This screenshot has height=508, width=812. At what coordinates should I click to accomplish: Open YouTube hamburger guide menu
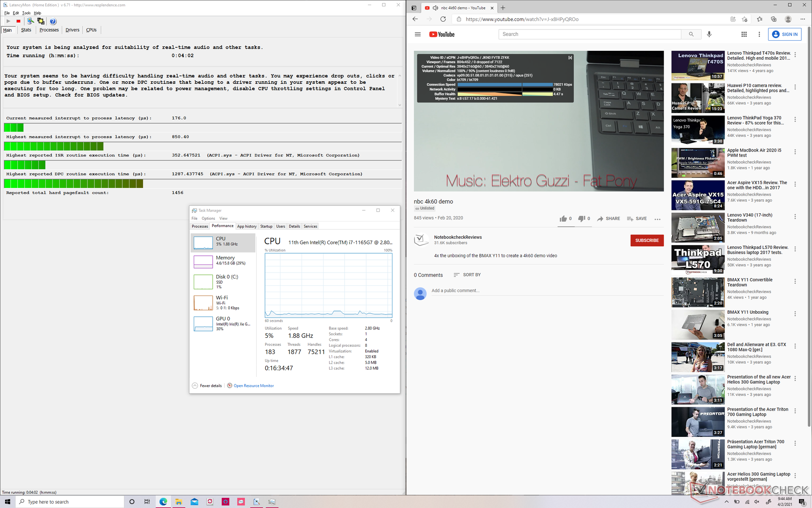point(417,34)
